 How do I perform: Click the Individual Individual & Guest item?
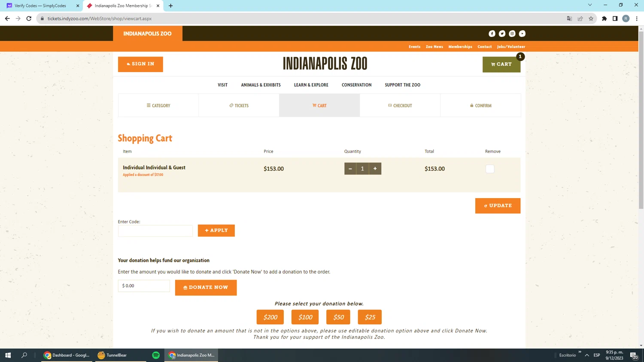pyautogui.click(x=154, y=168)
